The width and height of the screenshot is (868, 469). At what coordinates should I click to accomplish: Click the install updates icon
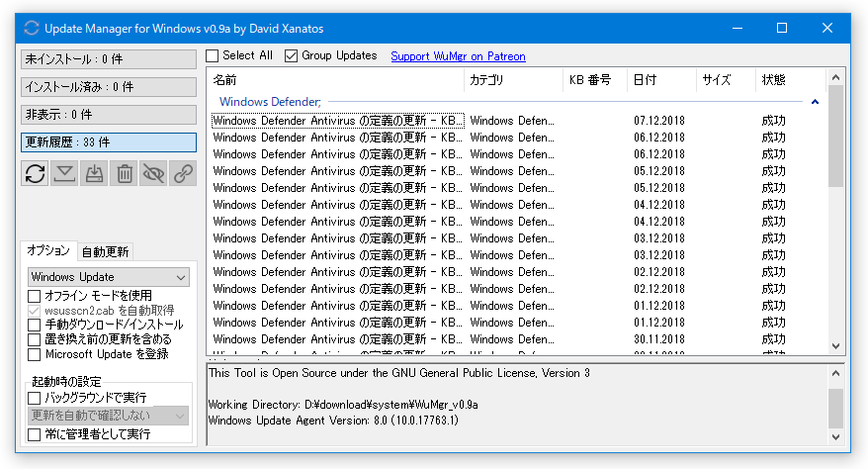click(94, 173)
